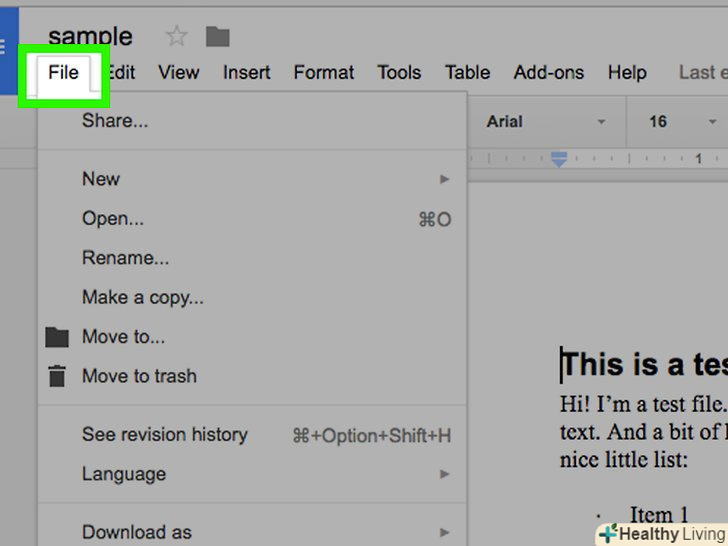Expand the Download as submenu
This screenshot has width=728, height=546.
pyautogui.click(x=252, y=532)
